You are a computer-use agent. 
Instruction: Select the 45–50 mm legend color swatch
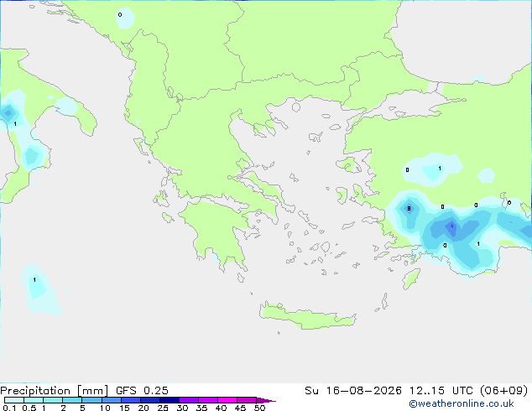coord(247,400)
